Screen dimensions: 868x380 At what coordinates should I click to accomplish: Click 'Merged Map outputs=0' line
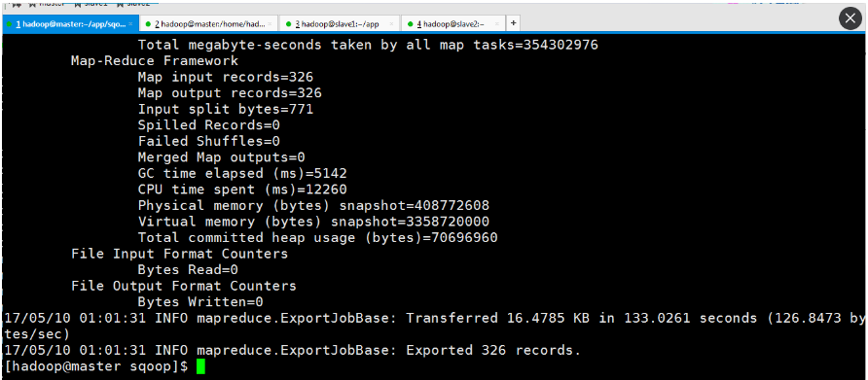pyautogui.click(x=222, y=157)
